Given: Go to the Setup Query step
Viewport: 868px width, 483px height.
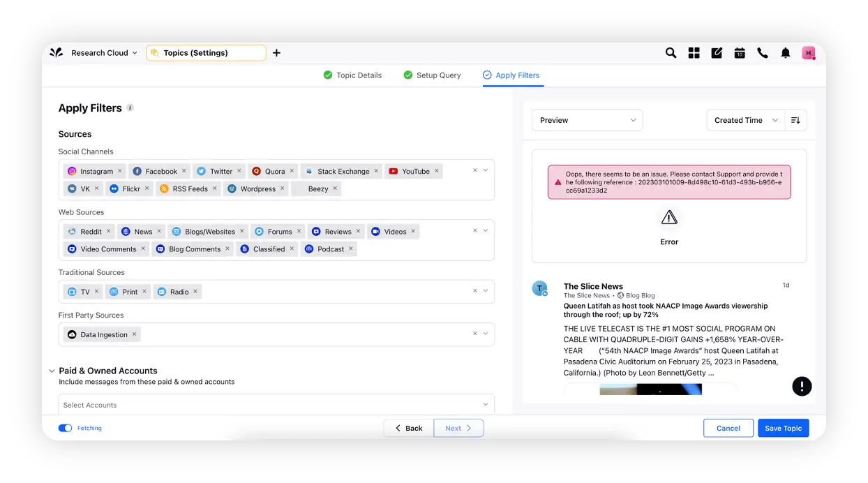Looking at the screenshot, I should (x=432, y=75).
